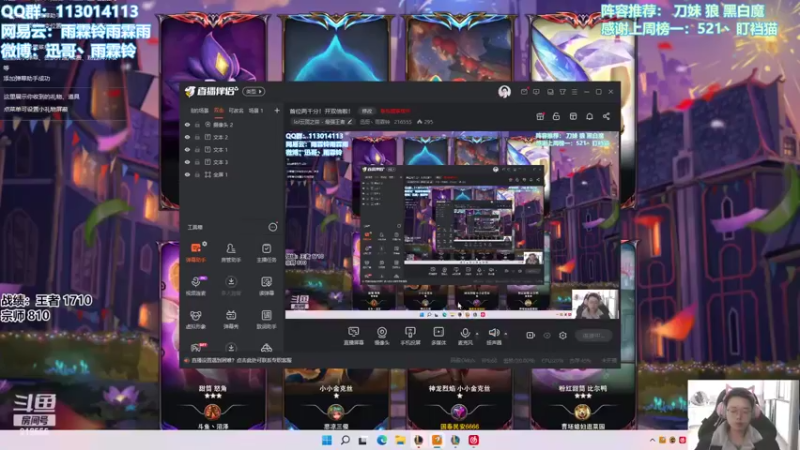The height and width of the screenshot is (450, 800).
Task: Mute the 麦克风 microphone
Action: 465,336
